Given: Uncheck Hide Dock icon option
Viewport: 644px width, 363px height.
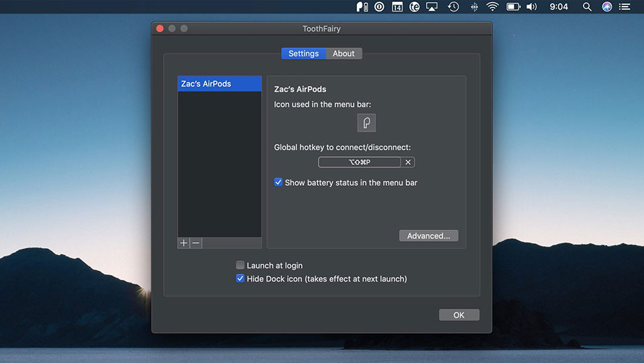Looking at the screenshot, I should (240, 278).
